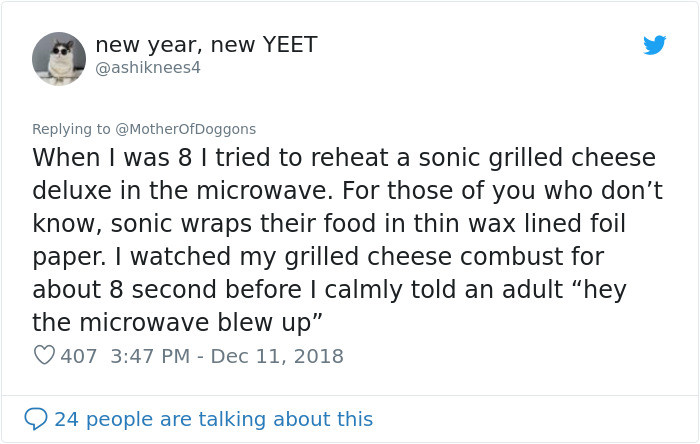Click the Twitter bird logo
The image size is (700, 444).
click(654, 45)
